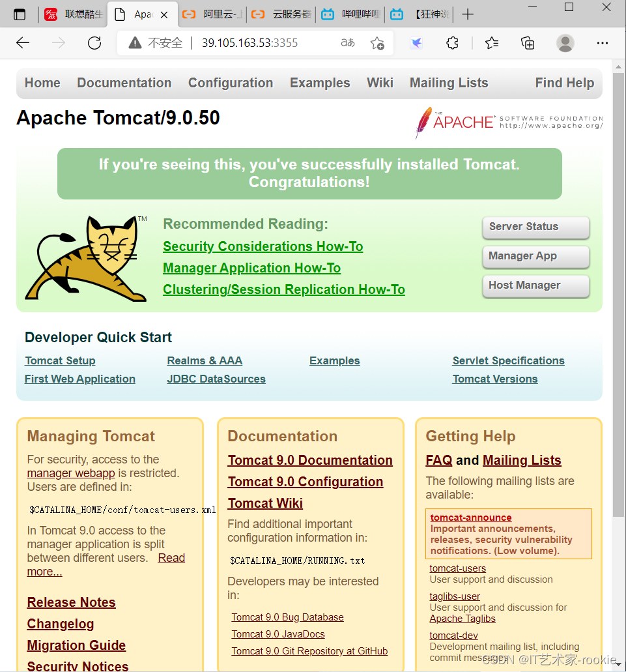
Task: Click the tomcat-announce mailing list link
Action: click(471, 518)
